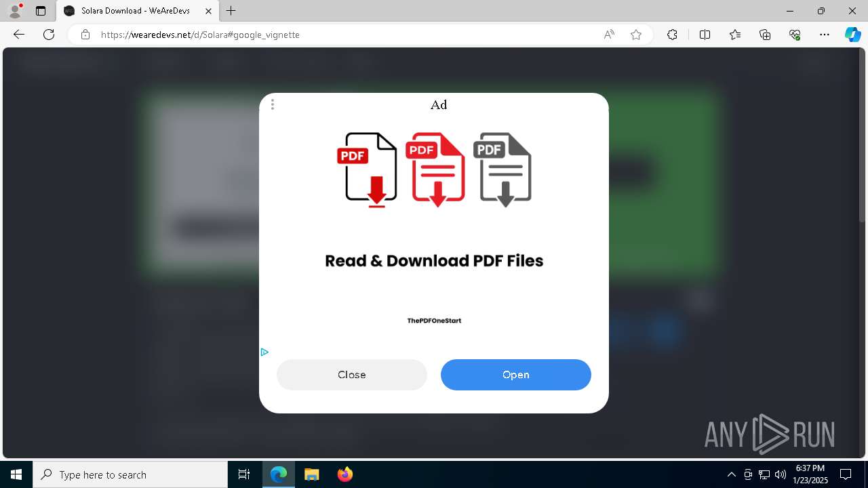Open Browser essentials heart icon

795,35
